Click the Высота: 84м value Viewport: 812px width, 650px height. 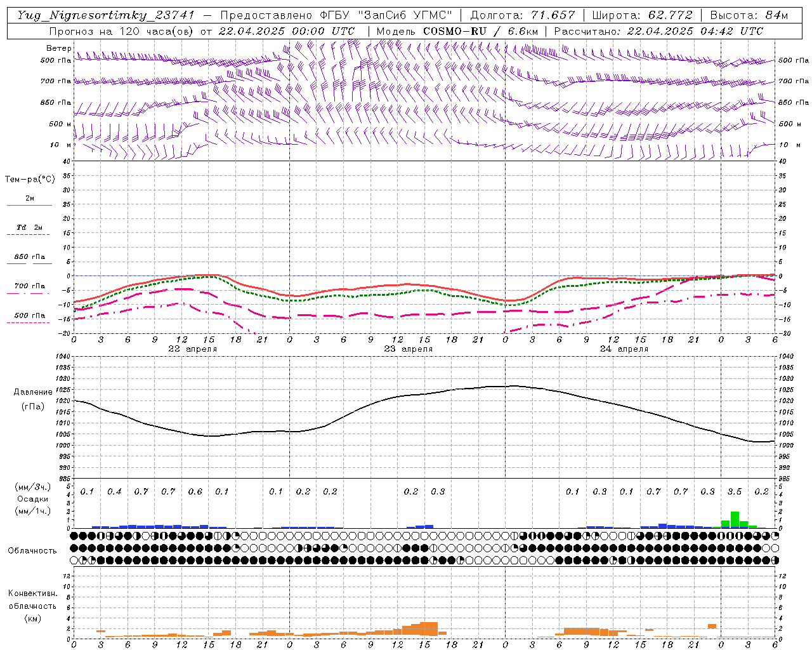(x=749, y=15)
